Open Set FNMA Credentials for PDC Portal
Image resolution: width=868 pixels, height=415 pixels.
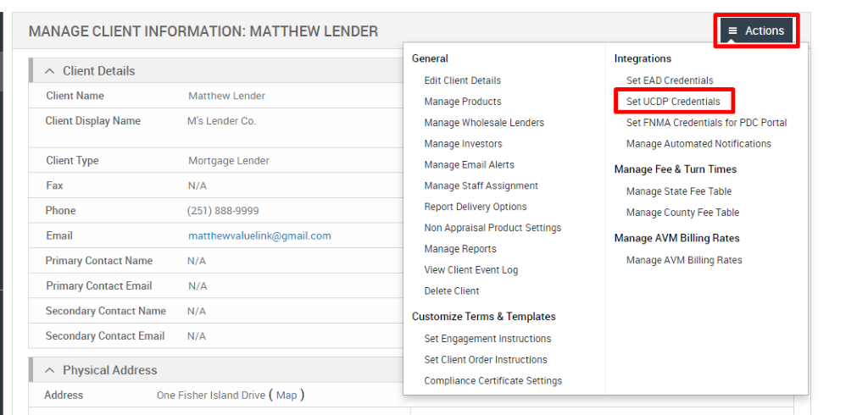pyautogui.click(x=706, y=123)
